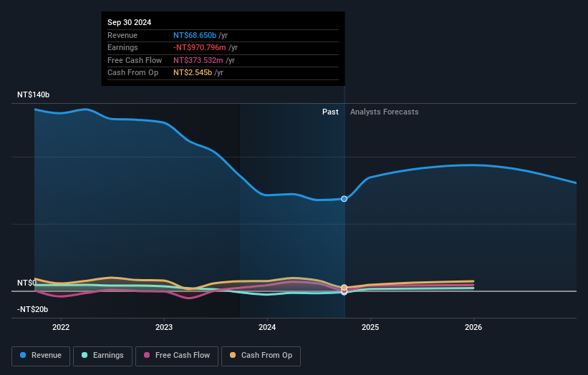Image resolution: width=588 pixels, height=375 pixels.
Task: Toggle the Cash From Op legend series
Action: (261, 356)
